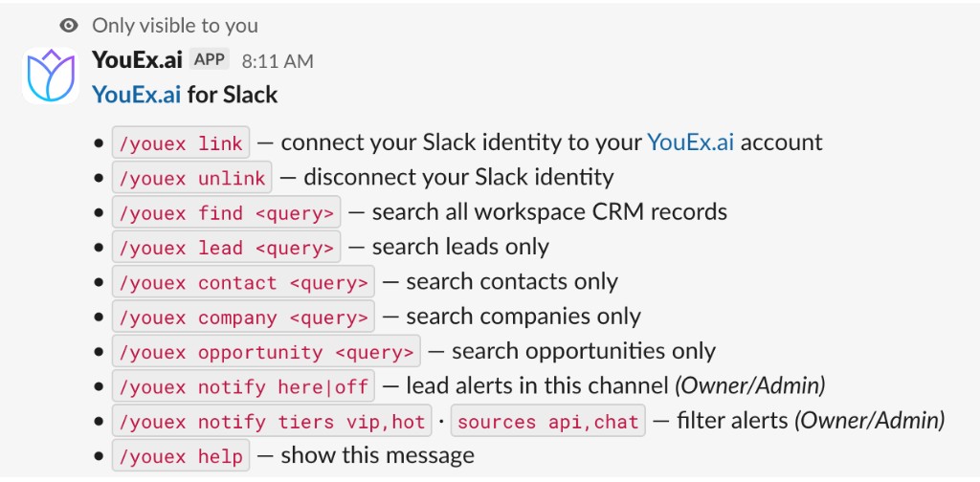Click the '/youex lead <query>' code block

point(226,248)
